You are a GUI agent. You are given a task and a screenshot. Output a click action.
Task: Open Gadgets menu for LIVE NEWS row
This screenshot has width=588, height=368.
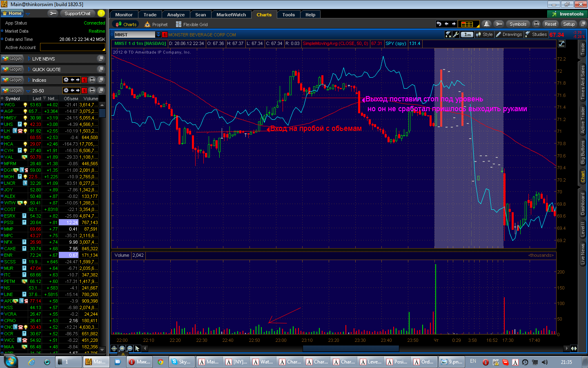click(x=12, y=59)
